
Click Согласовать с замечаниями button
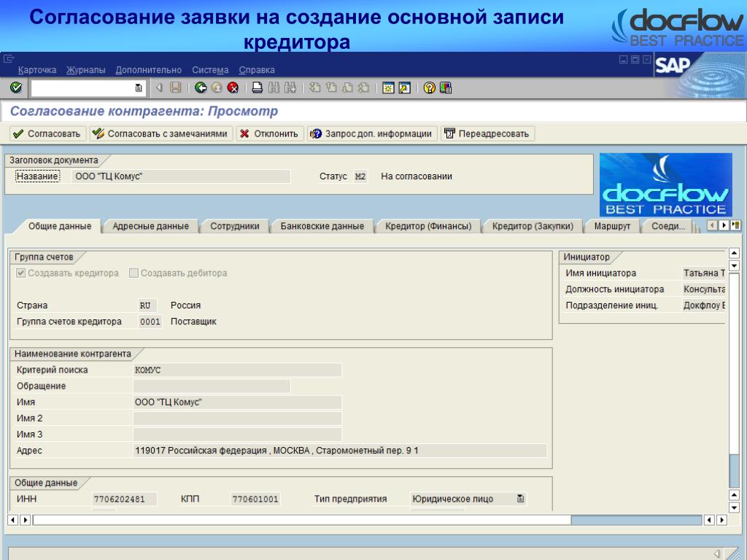[161, 134]
